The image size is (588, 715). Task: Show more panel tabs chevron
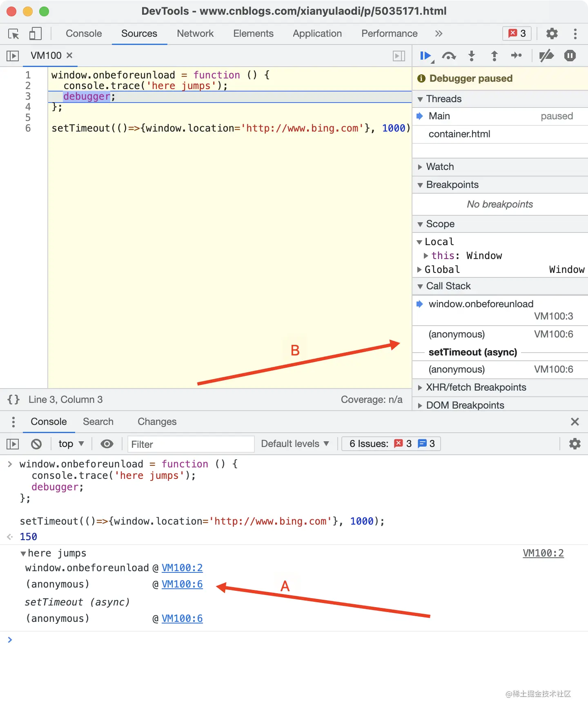439,34
